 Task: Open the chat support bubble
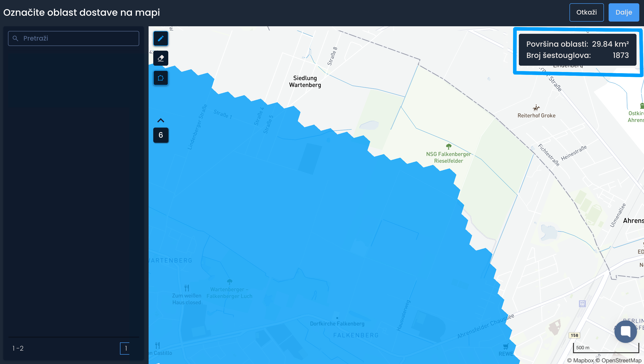(625, 331)
